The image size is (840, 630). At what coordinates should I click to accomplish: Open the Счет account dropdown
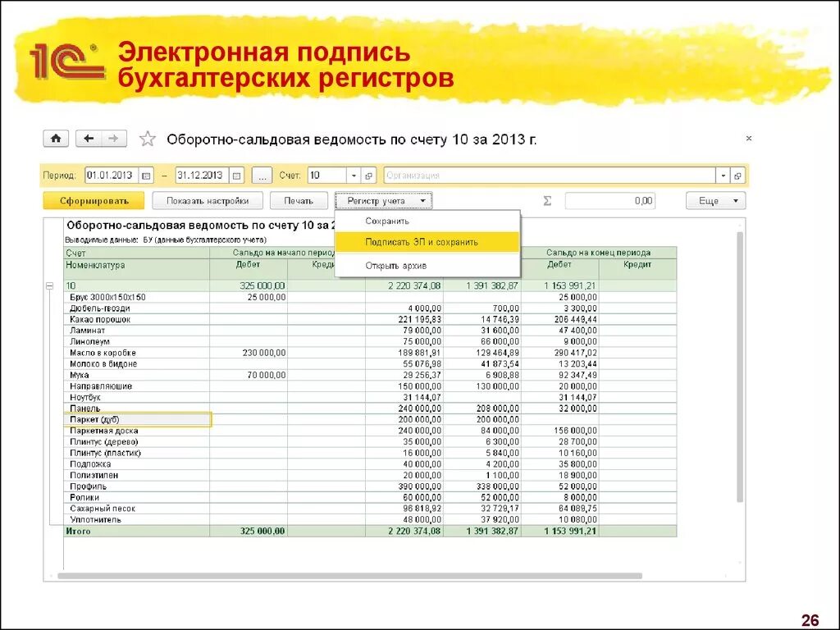coord(353,175)
